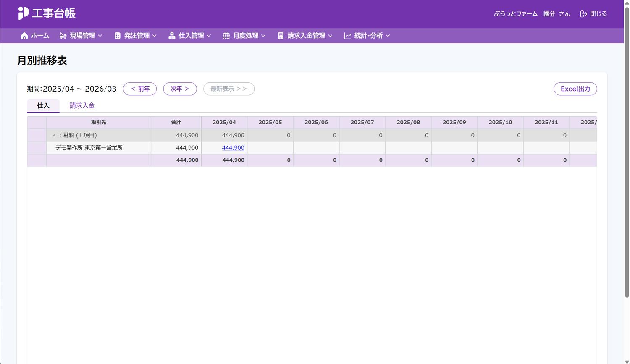
Task: Click the 統計・分析 chart icon
Action: coord(348,36)
